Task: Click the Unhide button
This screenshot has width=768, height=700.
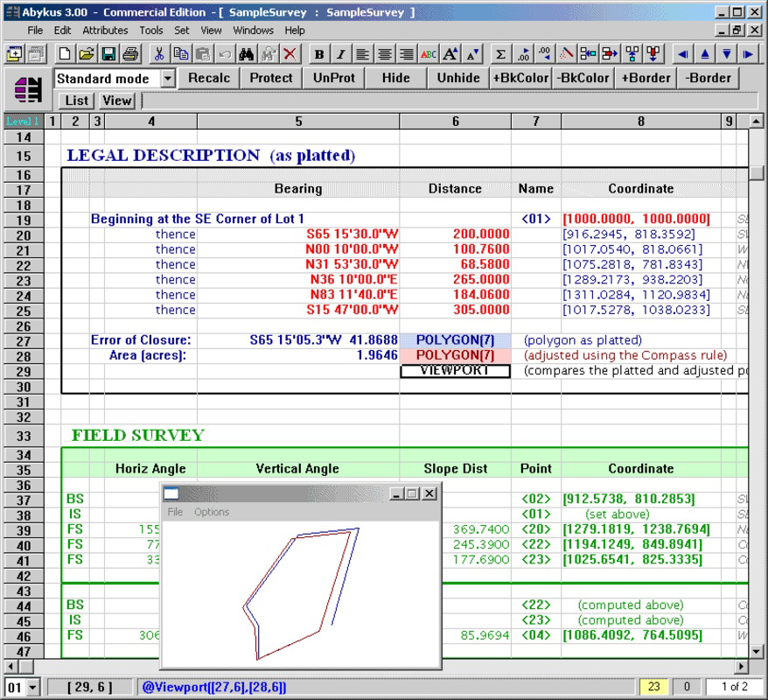Action: point(458,79)
